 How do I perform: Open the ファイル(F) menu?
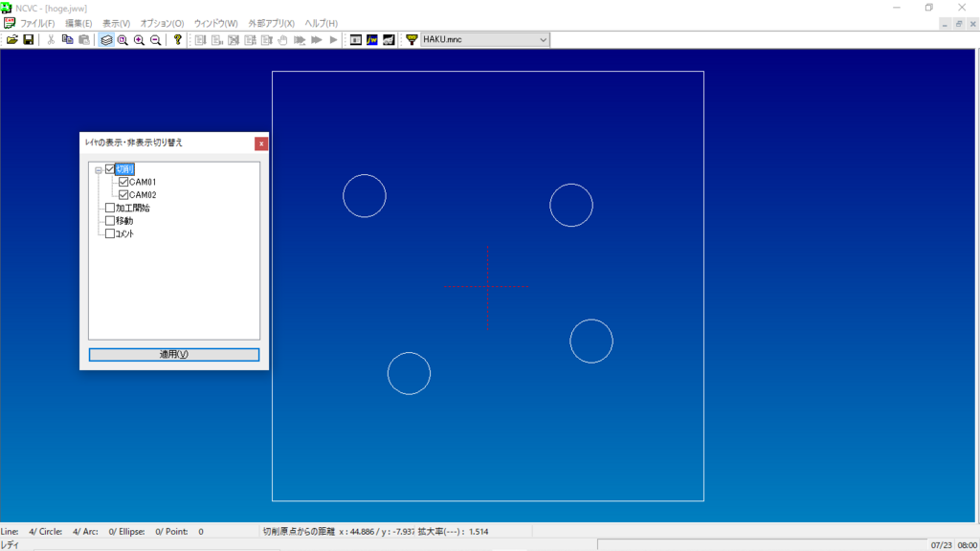click(37, 23)
